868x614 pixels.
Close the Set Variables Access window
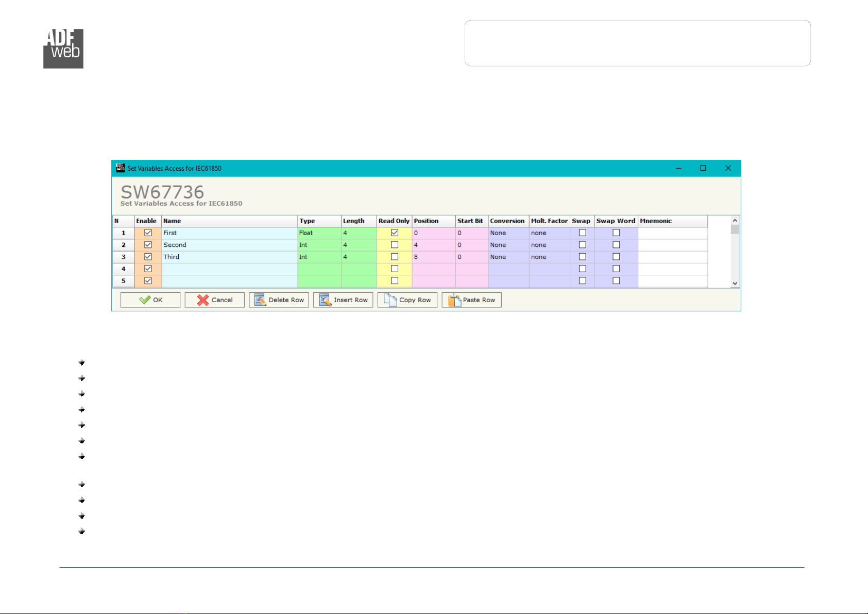pyautogui.click(x=728, y=168)
